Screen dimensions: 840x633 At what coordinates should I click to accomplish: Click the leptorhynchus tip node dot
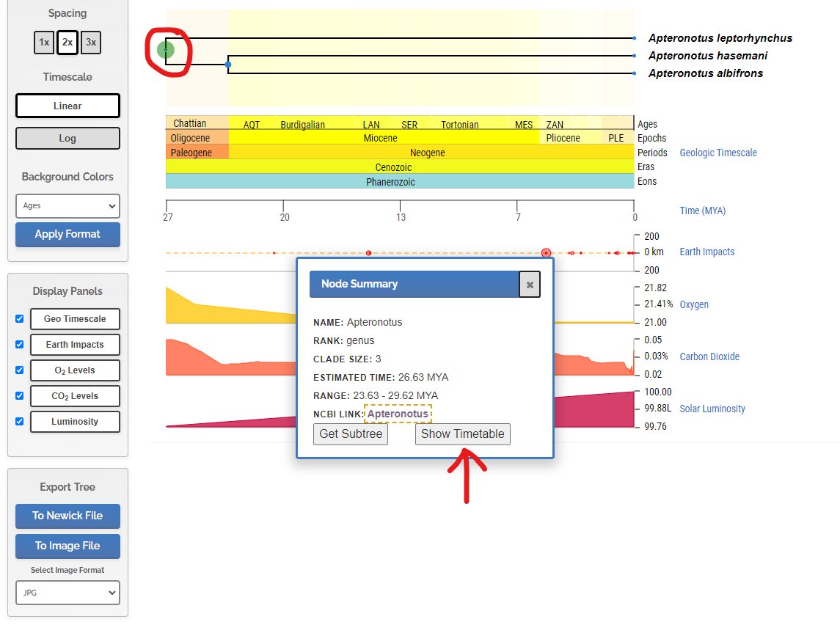(x=635, y=38)
